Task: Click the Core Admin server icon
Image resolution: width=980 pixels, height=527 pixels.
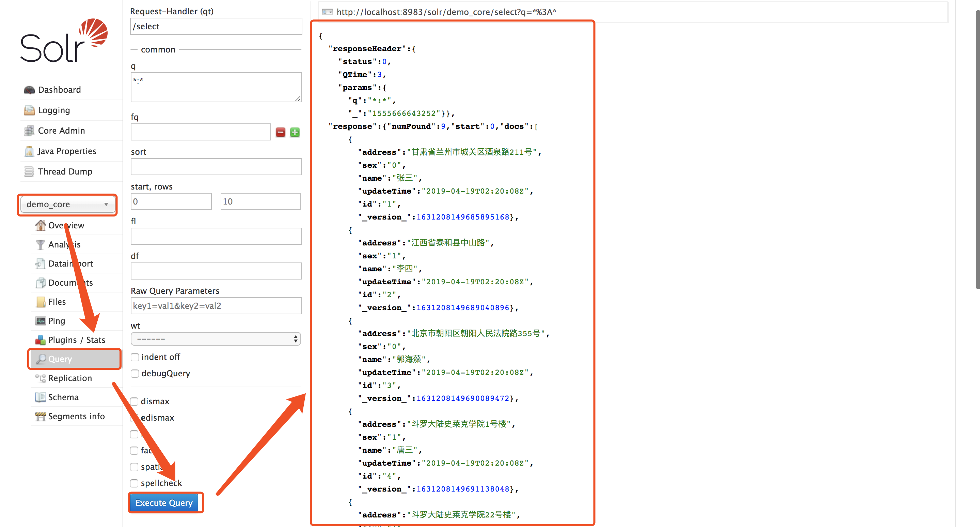Action: pos(29,131)
